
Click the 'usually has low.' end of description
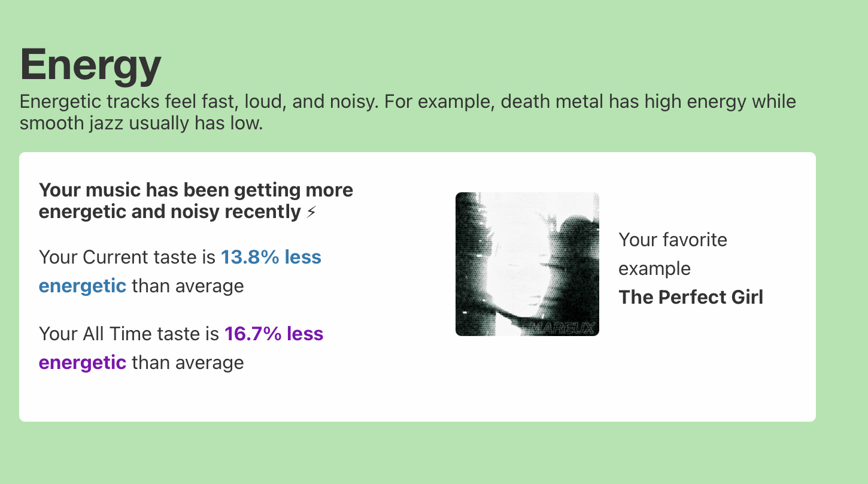coord(195,123)
